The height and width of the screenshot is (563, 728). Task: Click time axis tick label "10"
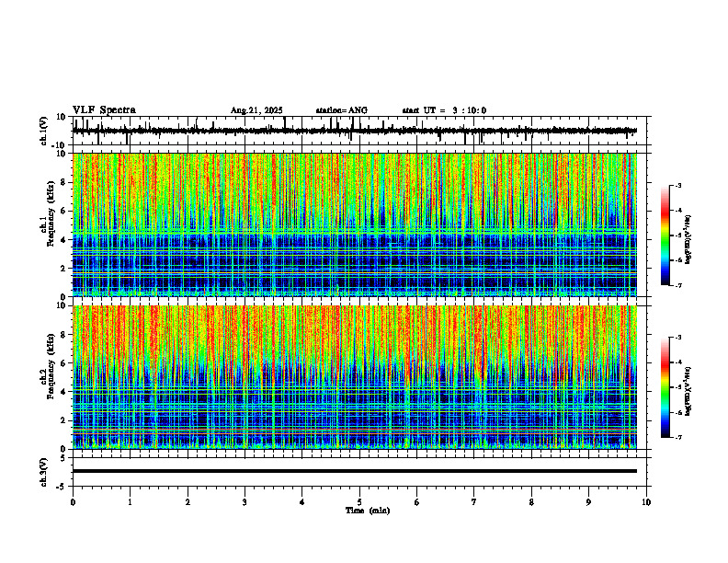tap(646, 502)
